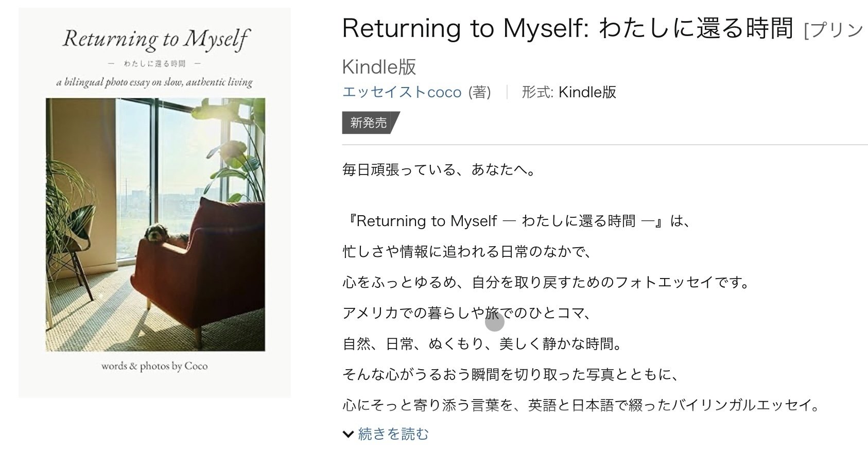
Task: Click "Returning to Myself" script title on cover
Action: (x=155, y=39)
